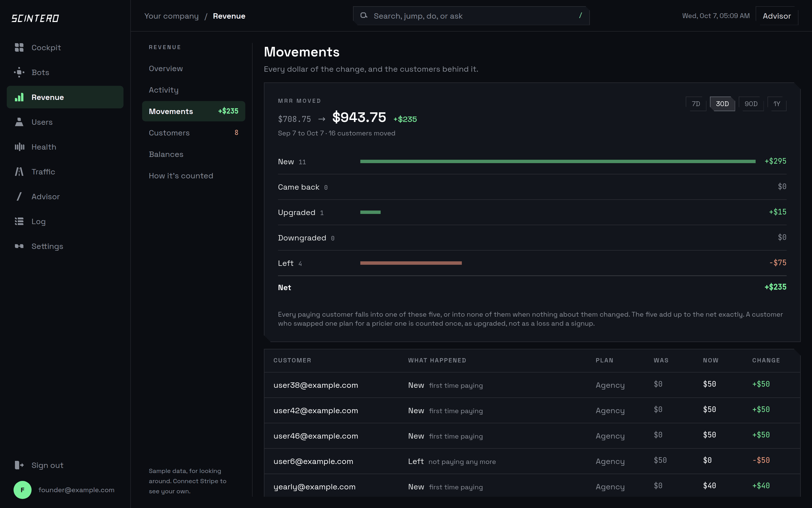Open How it's counted page
812x508 pixels.
click(194, 176)
